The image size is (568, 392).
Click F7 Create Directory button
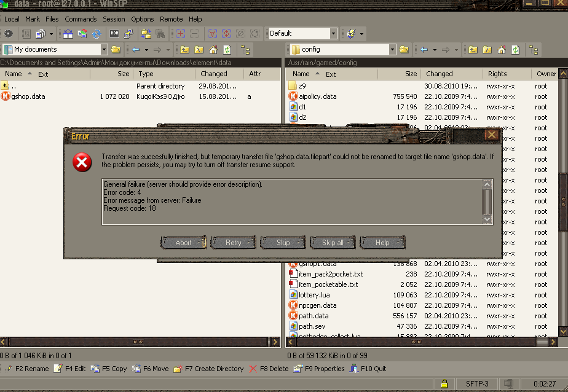click(208, 369)
